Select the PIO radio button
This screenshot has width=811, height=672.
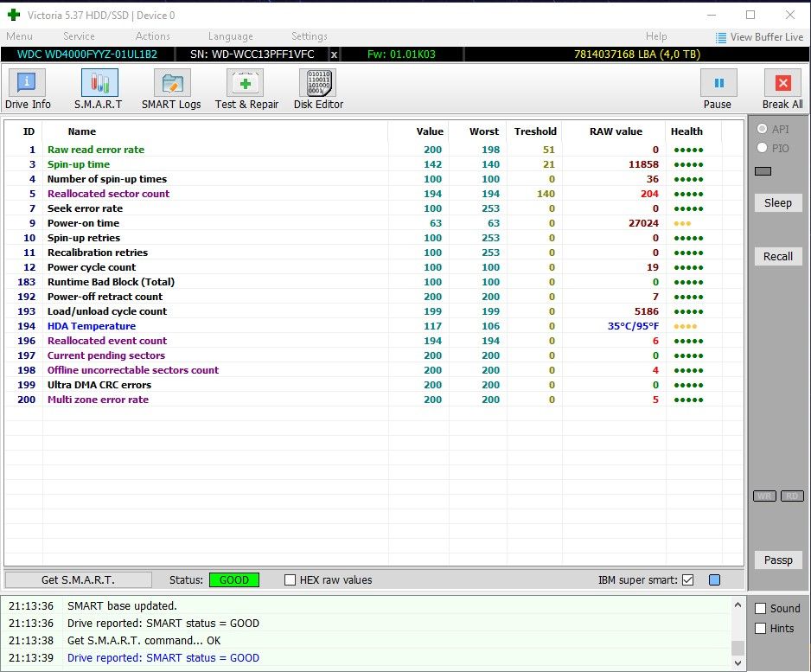click(x=762, y=148)
